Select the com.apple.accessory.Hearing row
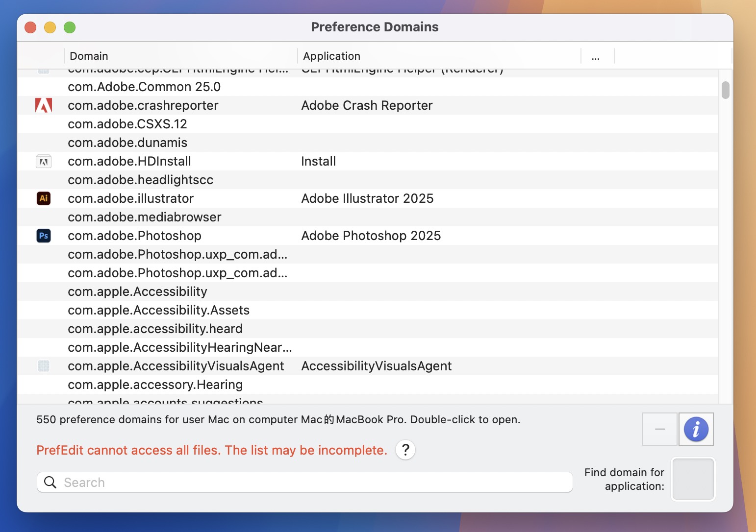 point(155,385)
